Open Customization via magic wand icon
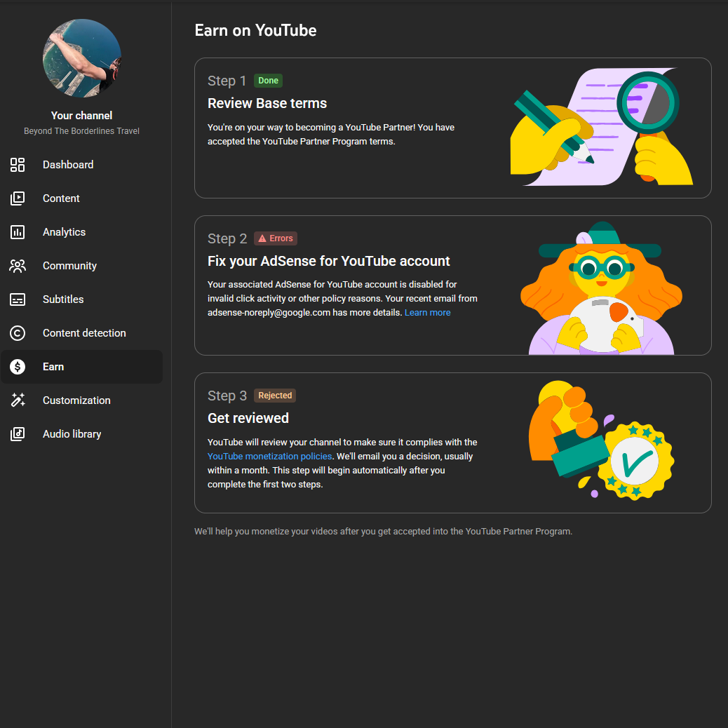 pyautogui.click(x=18, y=400)
